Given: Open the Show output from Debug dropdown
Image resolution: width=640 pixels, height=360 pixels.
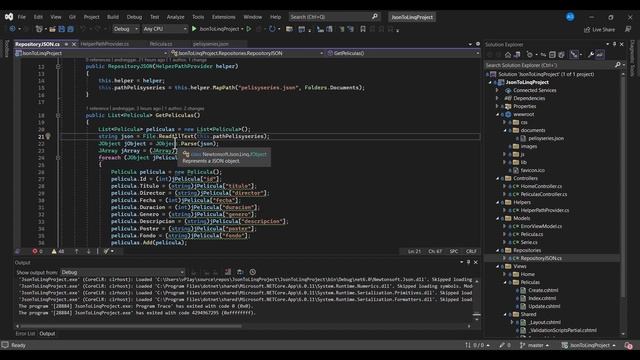Looking at the screenshot, I should (x=122, y=272).
